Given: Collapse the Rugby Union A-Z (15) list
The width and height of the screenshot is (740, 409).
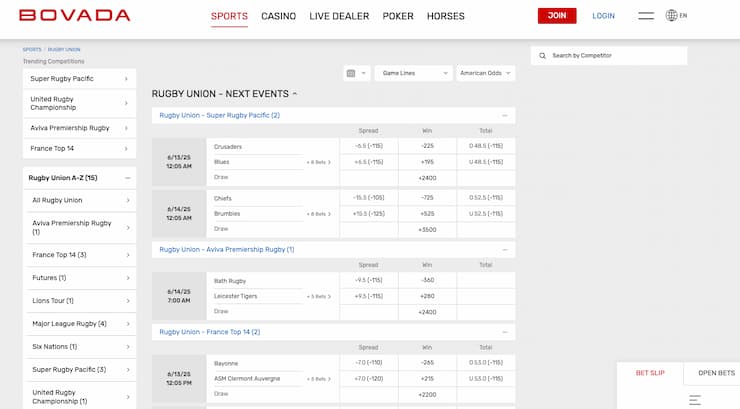Looking at the screenshot, I should tap(127, 178).
